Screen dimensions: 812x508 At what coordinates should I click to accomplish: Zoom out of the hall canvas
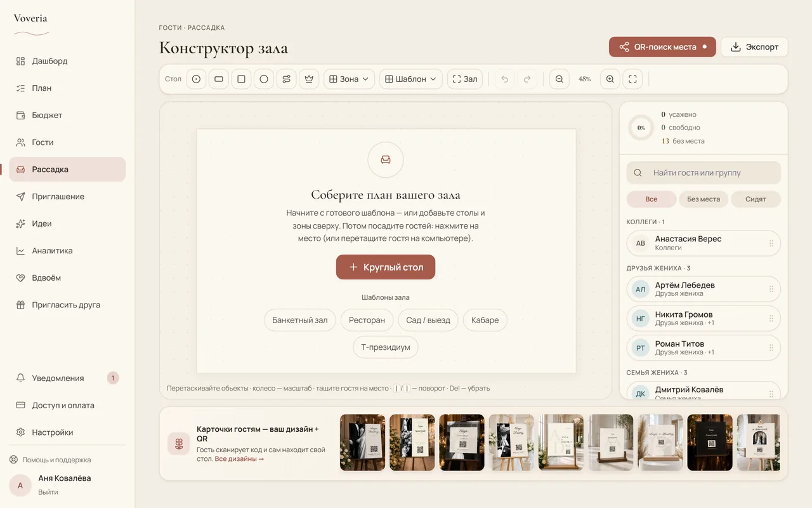click(560, 79)
